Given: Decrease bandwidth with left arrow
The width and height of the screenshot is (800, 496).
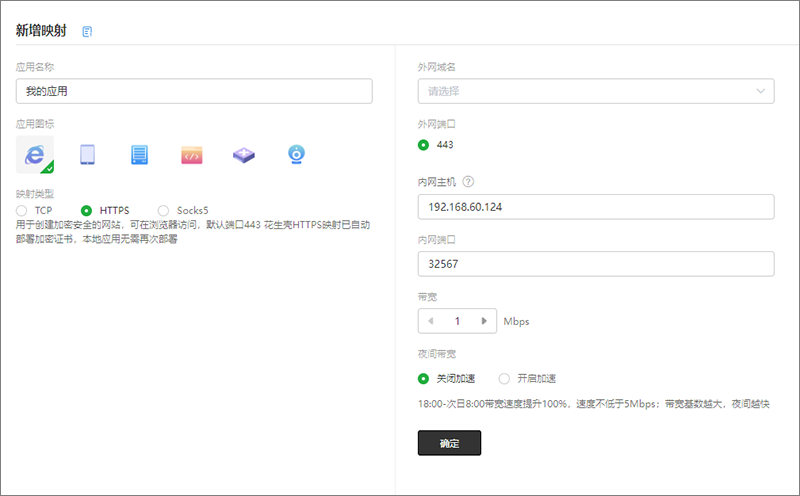Looking at the screenshot, I should click(431, 321).
